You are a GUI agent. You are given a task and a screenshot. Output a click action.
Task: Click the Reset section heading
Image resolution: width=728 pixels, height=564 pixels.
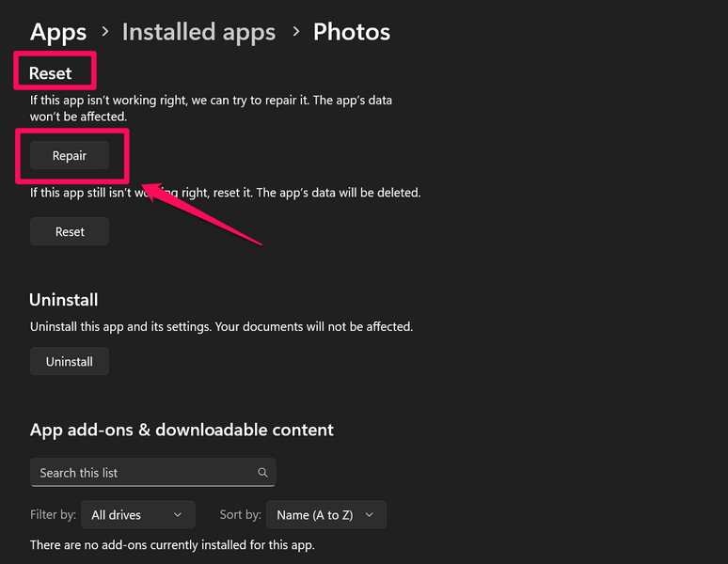coord(51,73)
